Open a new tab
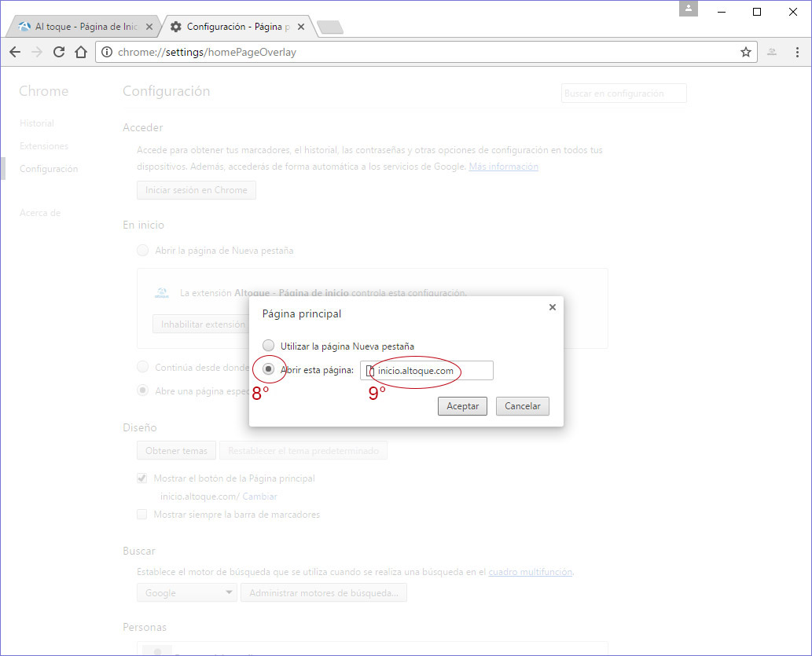812x656 pixels. coord(330,27)
